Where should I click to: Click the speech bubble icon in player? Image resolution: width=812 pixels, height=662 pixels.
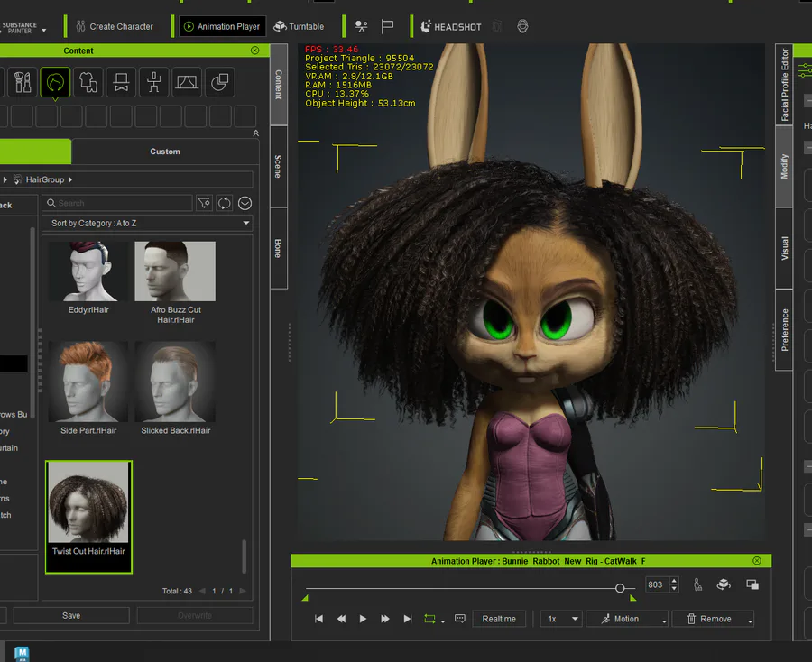click(x=460, y=619)
